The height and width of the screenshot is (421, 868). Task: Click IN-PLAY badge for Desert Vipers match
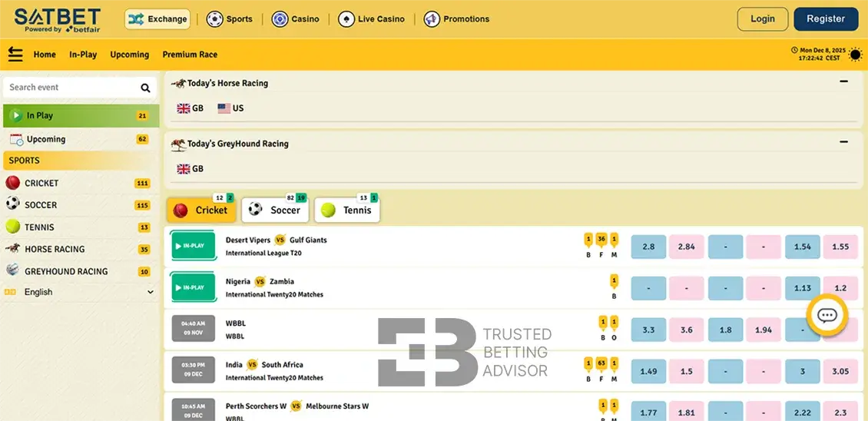click(194, 245)
